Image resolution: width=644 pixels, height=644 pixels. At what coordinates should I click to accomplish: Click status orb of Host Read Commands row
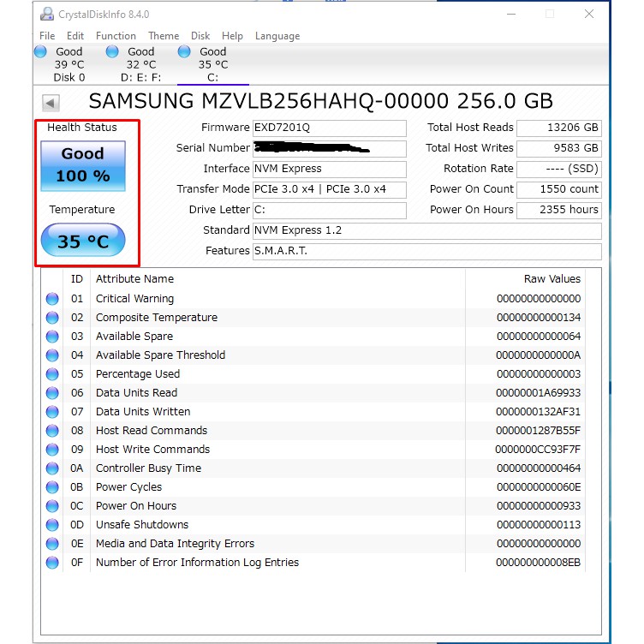52,431
